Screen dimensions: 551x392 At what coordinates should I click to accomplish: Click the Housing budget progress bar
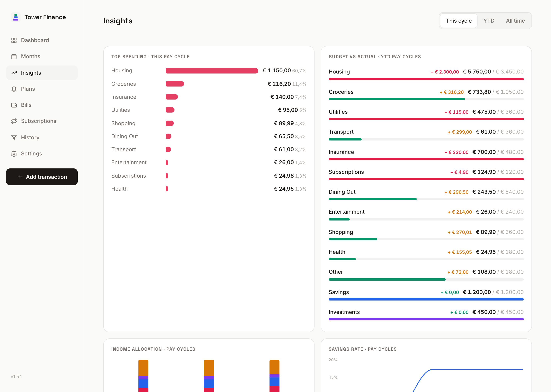click(x=426, y=79)
